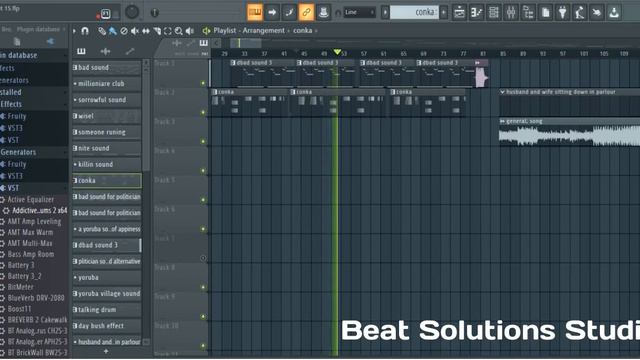This screenshot has height=360, width=640.
Task: Show pattern clips in picker panel
Action: click(x=81, y=51)
